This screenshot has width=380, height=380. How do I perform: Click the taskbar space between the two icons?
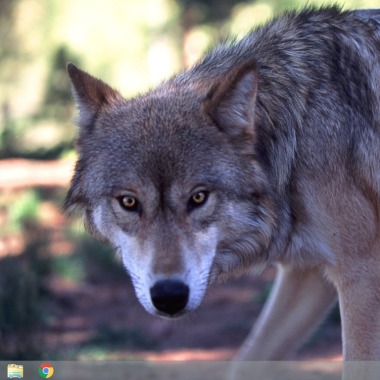tap(31, 371)
